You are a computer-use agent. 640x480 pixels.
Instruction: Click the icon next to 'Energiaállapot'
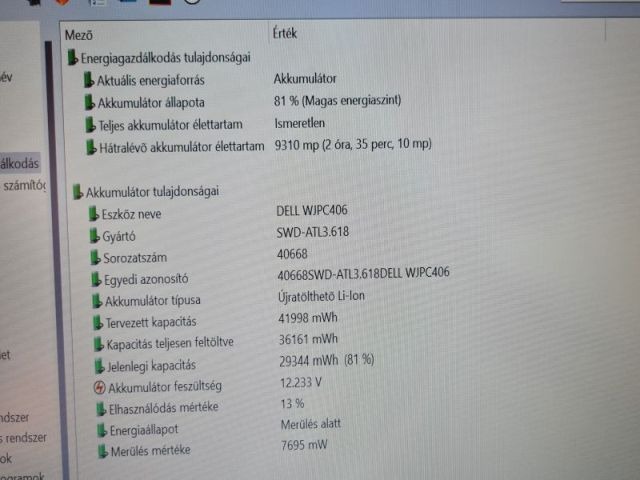(102, 430)
